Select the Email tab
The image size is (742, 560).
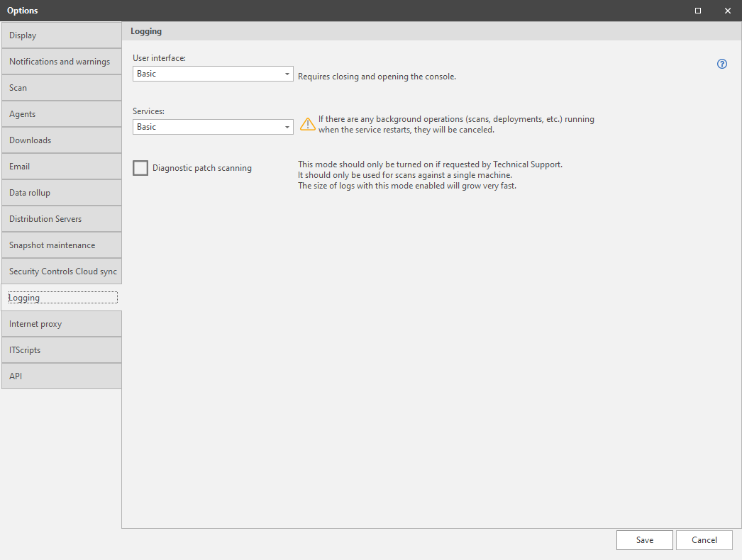click(62, 167)
